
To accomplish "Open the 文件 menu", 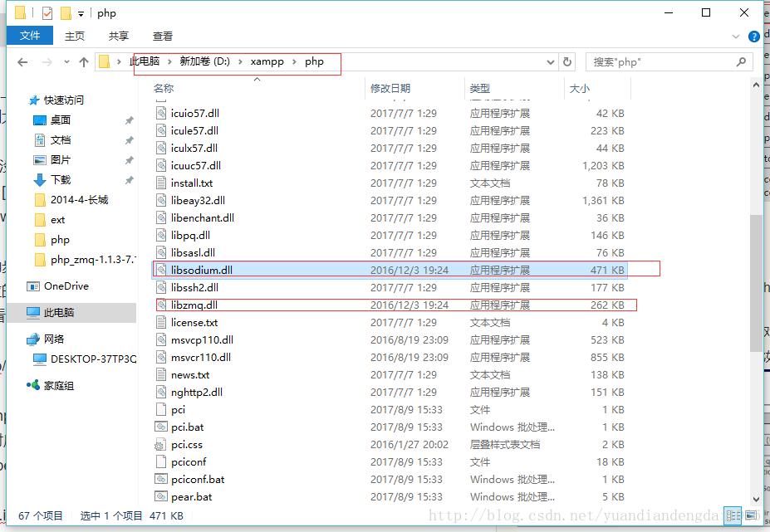I will [30, 36].
